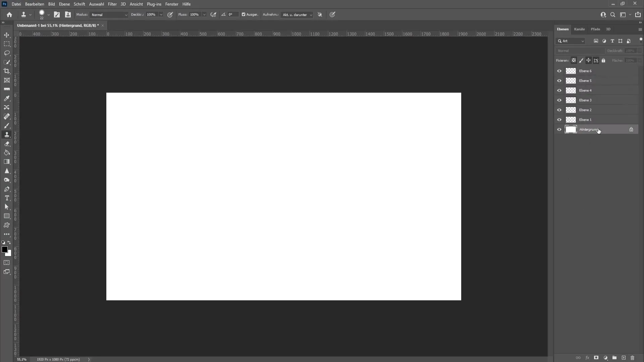Switch to the Kanäle tab
This screenshot has height=362, width=644.
579,29
